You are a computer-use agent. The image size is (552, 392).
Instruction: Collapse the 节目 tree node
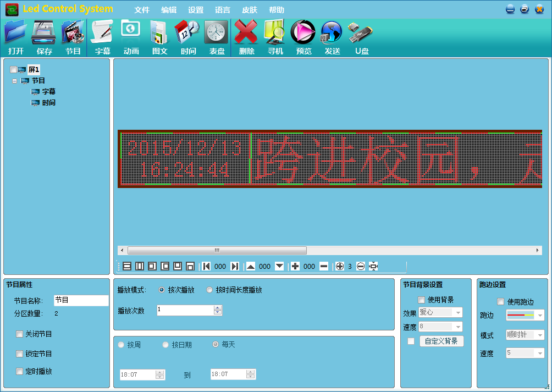pyautogui.click(x=14, y=81)
